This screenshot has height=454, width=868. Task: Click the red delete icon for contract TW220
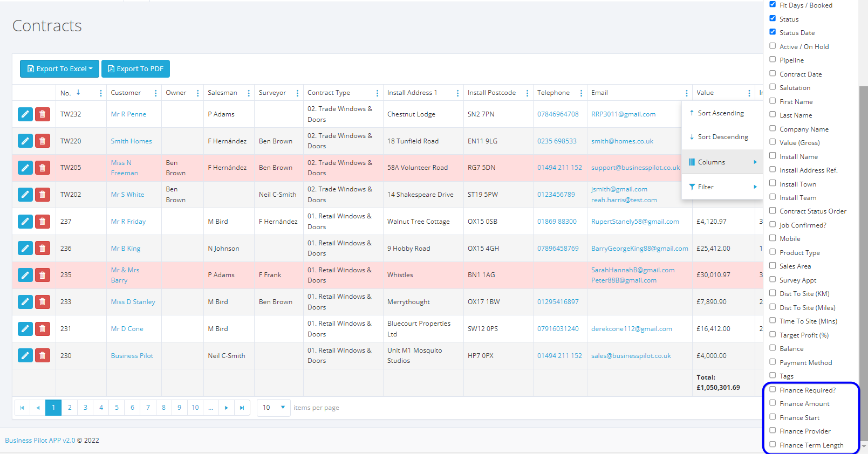(42, 141)
